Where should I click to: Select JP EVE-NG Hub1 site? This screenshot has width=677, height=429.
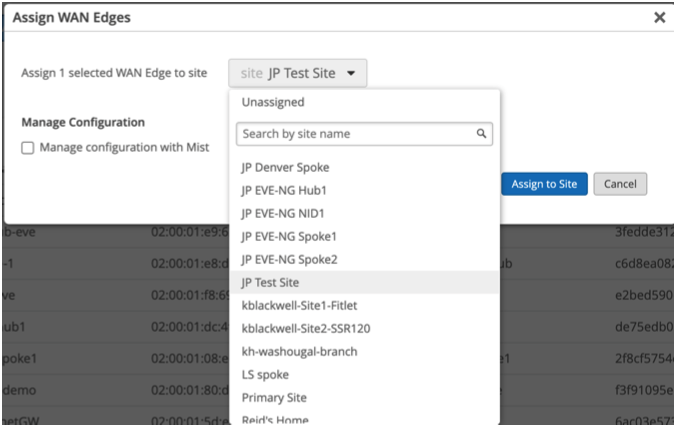286,190
